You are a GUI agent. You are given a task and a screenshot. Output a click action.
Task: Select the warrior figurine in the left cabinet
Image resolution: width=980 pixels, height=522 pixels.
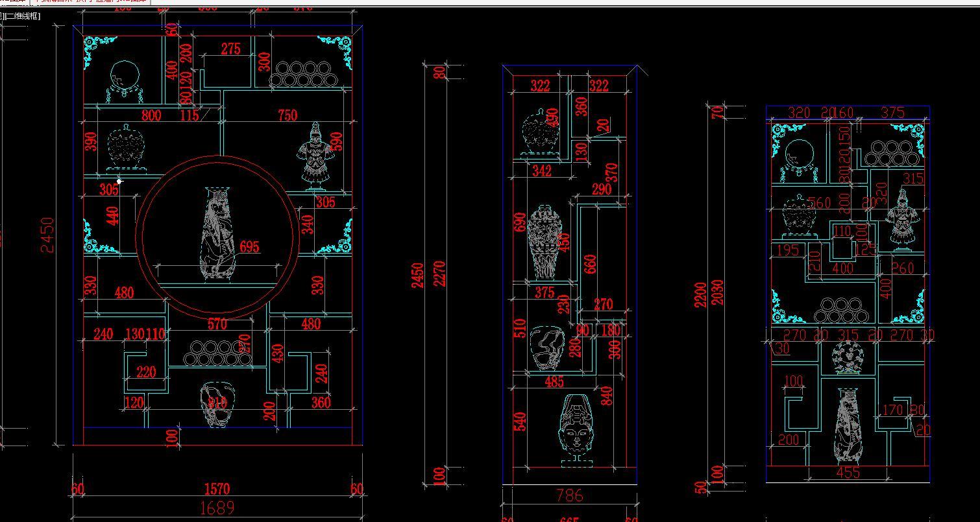coord(315,156)
